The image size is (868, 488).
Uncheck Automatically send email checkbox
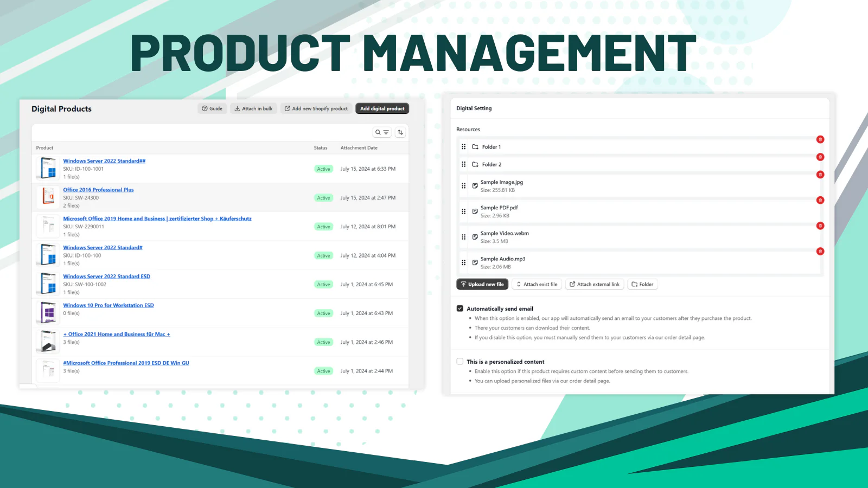[460, 309]
